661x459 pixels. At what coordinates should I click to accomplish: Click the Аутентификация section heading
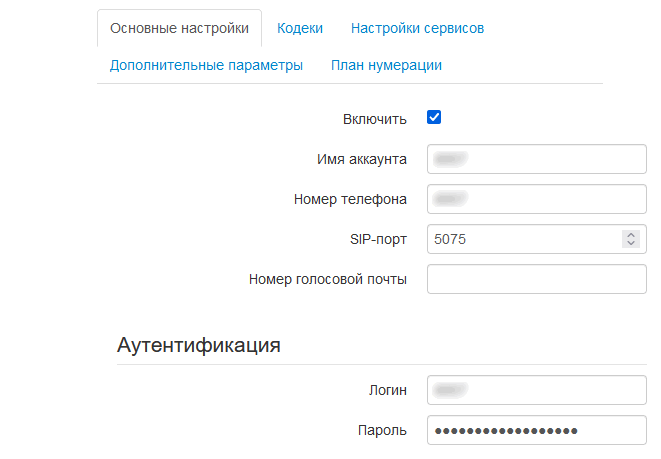[x=199, y=345]
